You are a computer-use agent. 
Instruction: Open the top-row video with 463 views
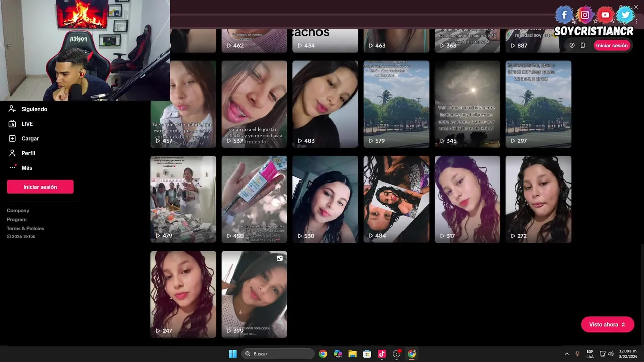pos(396,41)
